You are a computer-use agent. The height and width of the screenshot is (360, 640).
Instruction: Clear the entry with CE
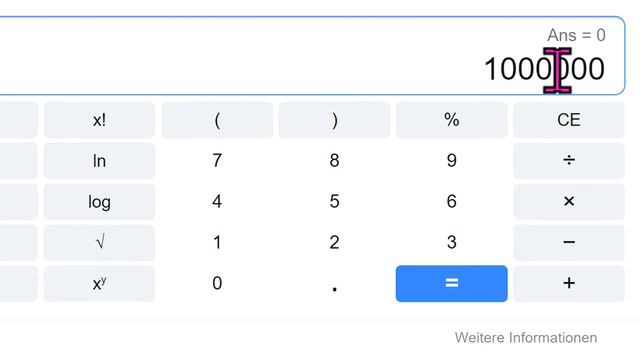[569, 120]
